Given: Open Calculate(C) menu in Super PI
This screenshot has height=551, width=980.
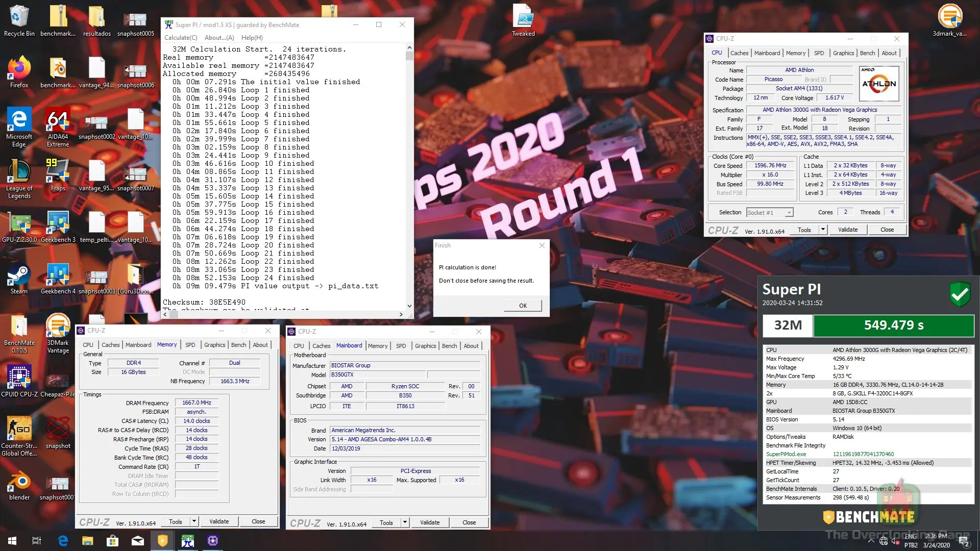Looking at the screenshot, I should pos(181,37).
